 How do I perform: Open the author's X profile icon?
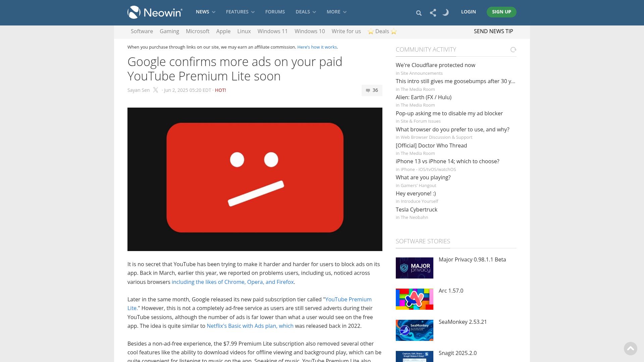tap(156, 90)
